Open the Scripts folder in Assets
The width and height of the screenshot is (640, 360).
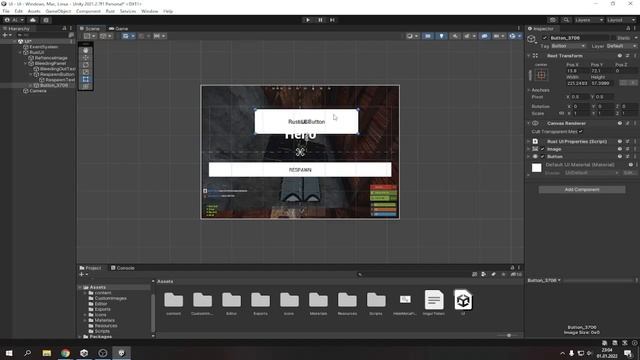(376, 303)
